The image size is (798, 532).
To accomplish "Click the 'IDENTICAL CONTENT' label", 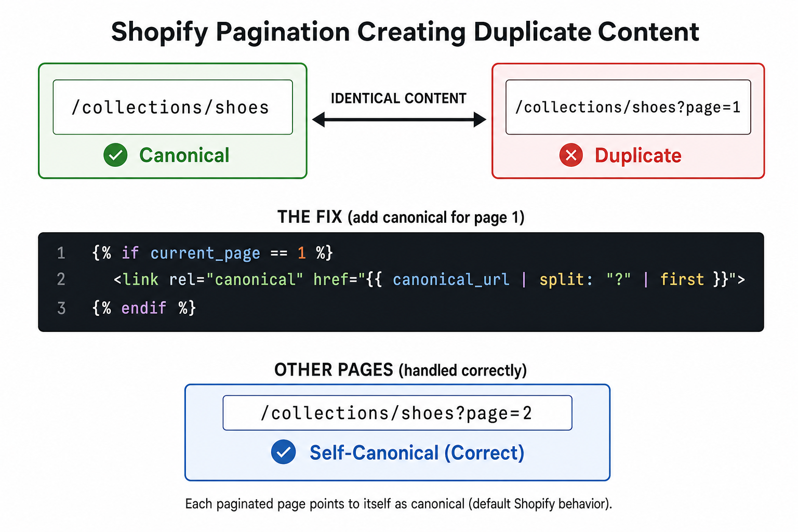I will point(398,98).
